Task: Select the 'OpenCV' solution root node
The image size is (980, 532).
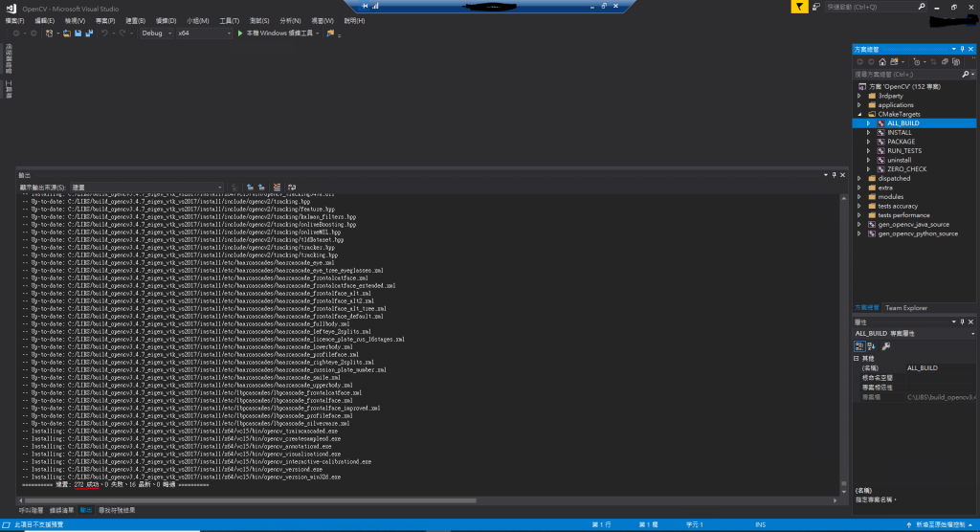Action: (x=904, y=87)
